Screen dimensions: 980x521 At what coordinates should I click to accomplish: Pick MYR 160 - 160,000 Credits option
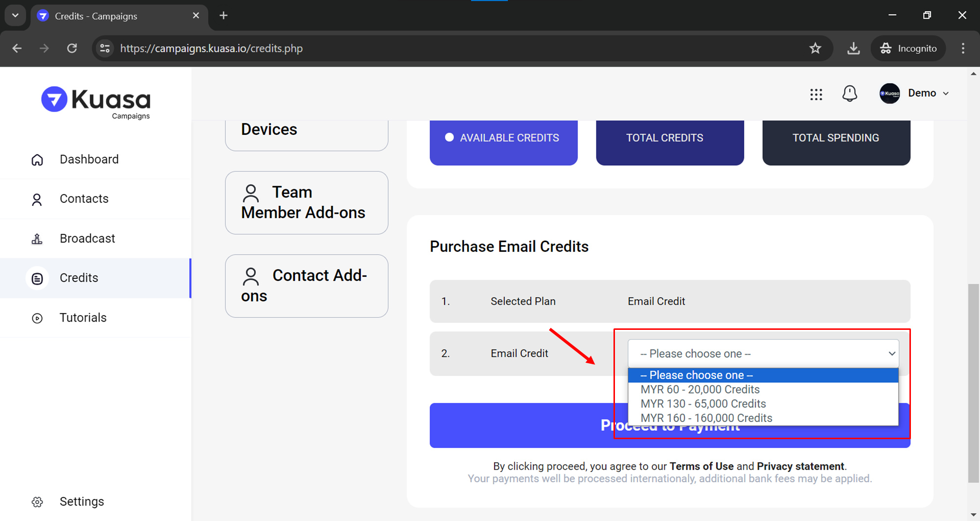coord(706,418)
